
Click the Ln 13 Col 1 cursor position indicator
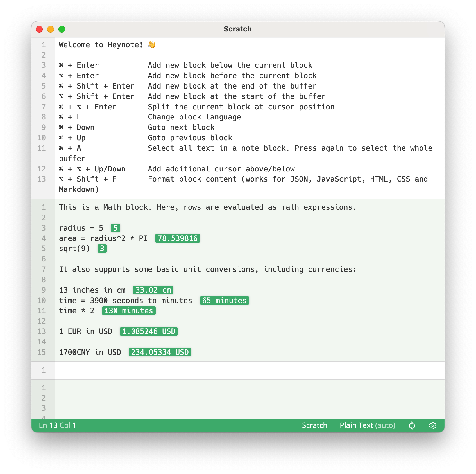point(57,425)
